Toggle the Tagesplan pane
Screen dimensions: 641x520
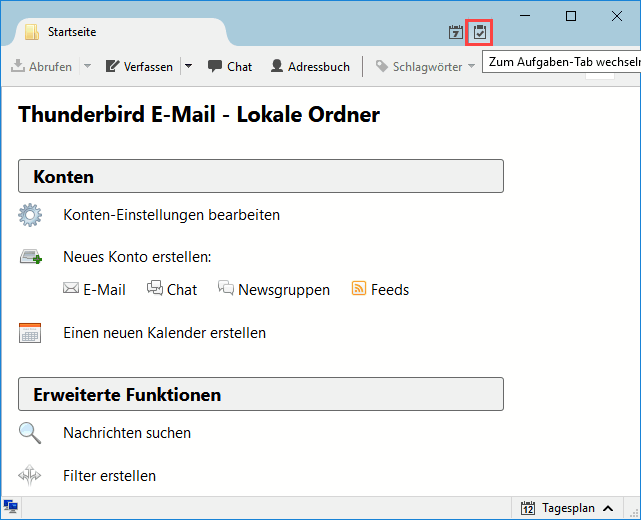click(567, 508)
